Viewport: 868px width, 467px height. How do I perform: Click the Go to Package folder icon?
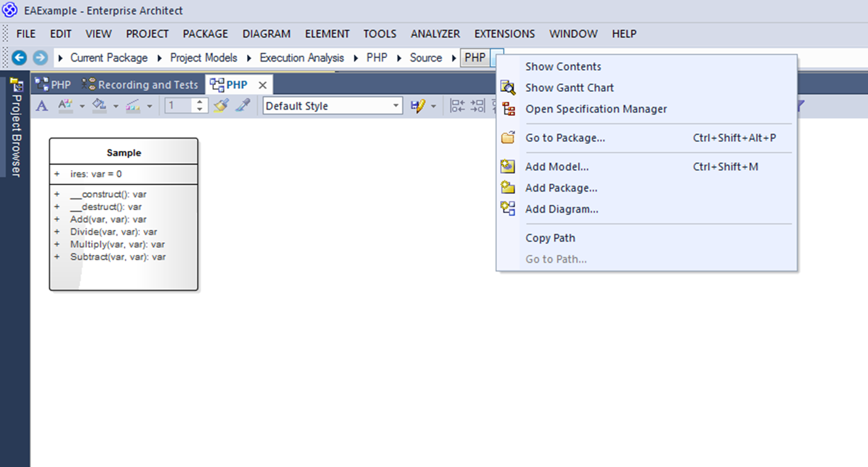508,138
